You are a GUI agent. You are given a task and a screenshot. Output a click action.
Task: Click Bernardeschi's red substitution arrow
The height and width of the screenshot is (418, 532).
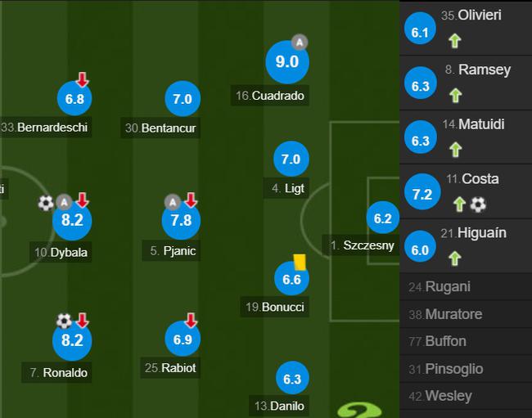point(82,79)
